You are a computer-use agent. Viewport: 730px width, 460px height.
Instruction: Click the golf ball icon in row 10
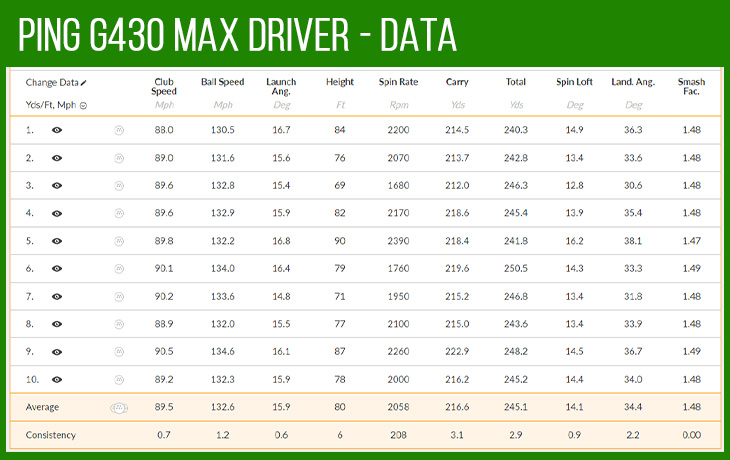(119, 380)
